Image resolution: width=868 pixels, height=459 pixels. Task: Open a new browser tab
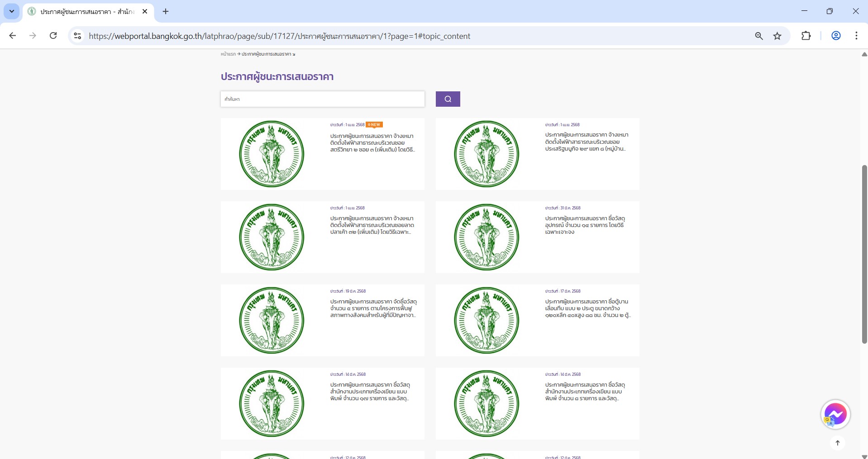pyautogui.click(x=166, y=11)
